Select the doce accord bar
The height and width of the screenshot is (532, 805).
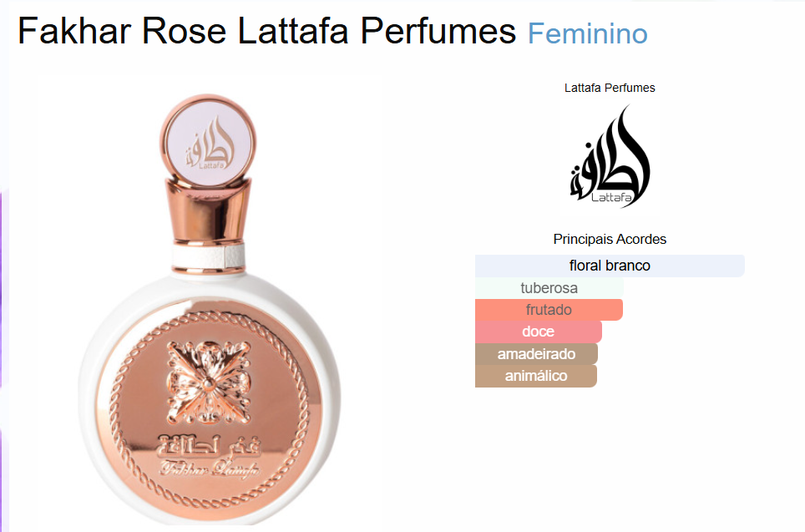click(538, 332)
